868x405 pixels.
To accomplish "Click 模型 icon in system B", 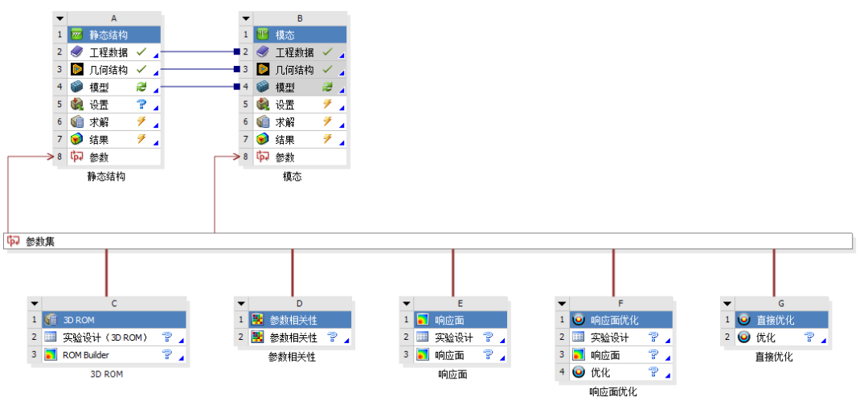I will coord(263,88).
